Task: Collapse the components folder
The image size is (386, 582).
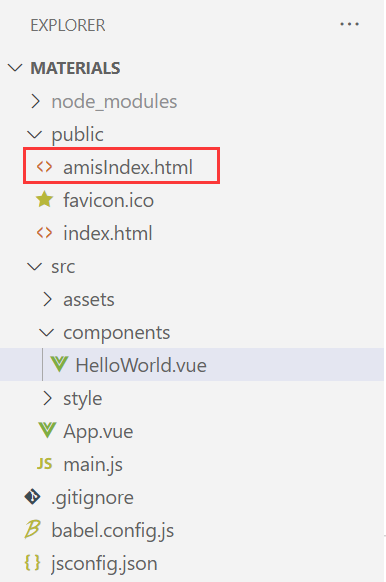Action: point(47,333)
